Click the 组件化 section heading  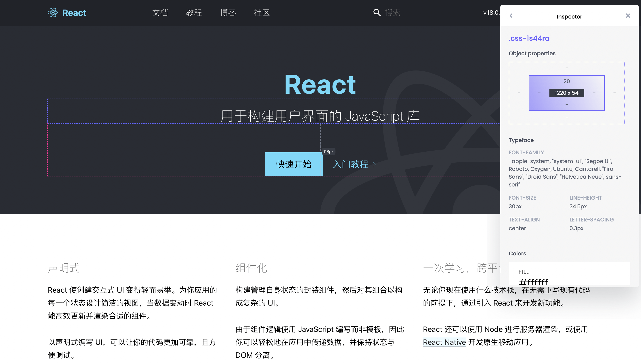click(x=251, y=268)
